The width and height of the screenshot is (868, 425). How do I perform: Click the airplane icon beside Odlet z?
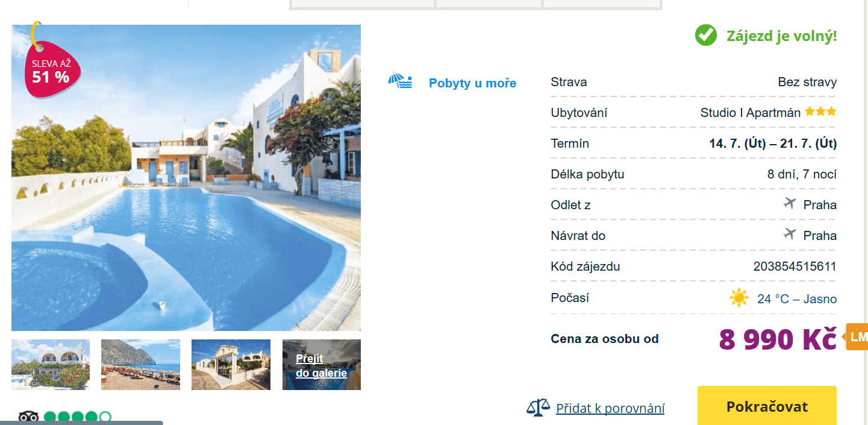click(789, 204)
